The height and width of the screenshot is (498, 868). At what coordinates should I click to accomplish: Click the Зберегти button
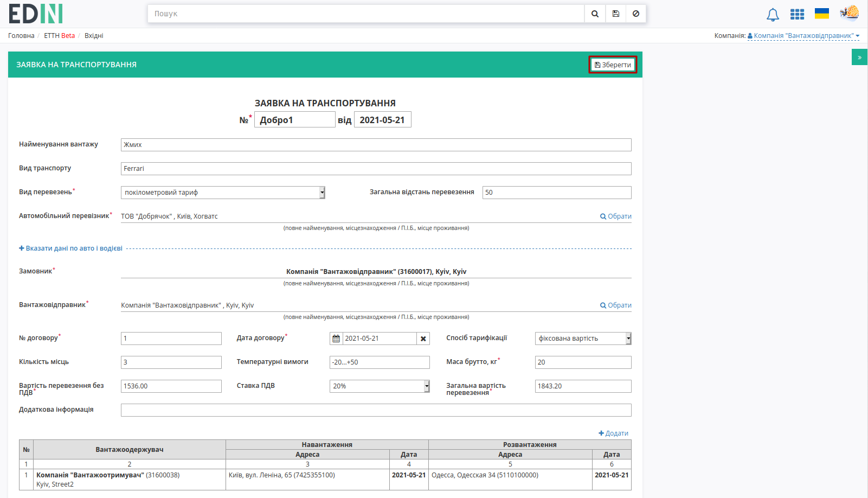point(613,65)
